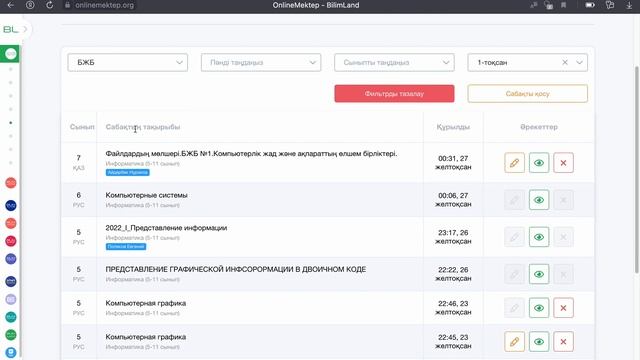Open the browser profile icon beside the back arrow
The image size is (640, 360).
coord(30,5)
